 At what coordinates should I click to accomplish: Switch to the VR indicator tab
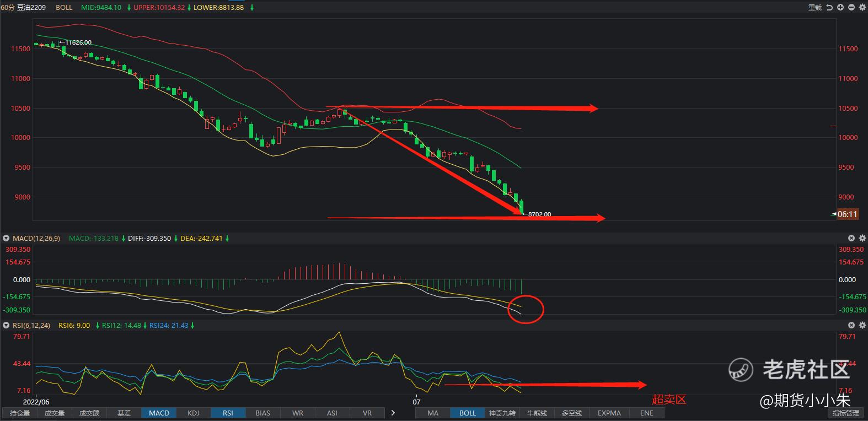coord(367,413)
